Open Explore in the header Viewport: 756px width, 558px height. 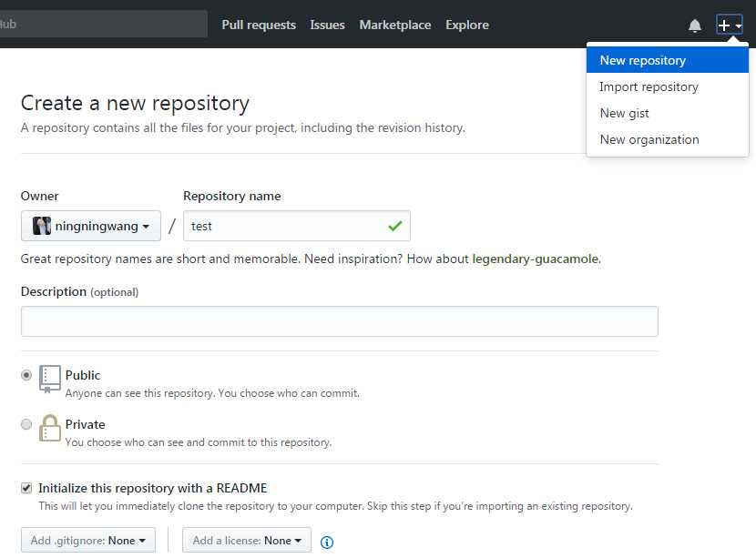point(466,25)
